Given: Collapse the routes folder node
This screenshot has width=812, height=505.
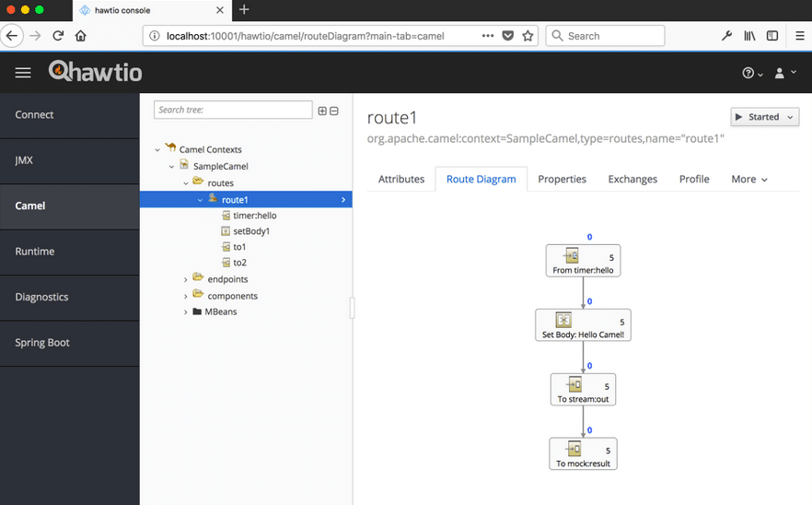Looking at the screenshot, I should 185,183.
